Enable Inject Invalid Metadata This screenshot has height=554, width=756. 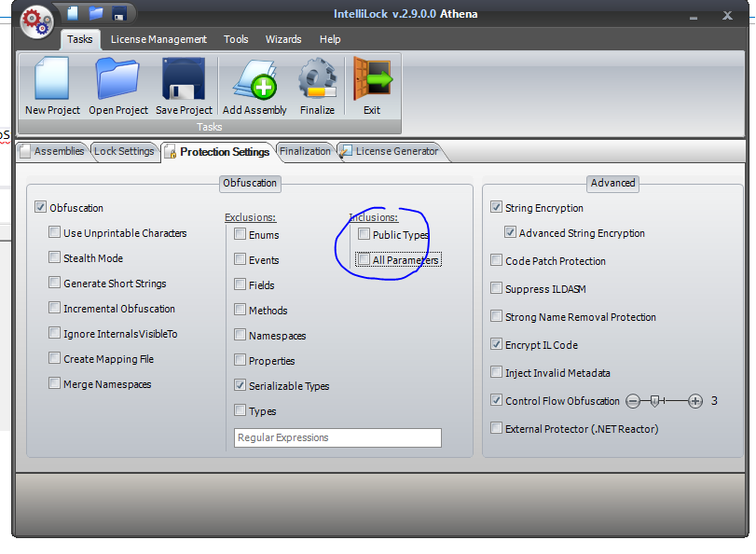(x=496, y=372)
